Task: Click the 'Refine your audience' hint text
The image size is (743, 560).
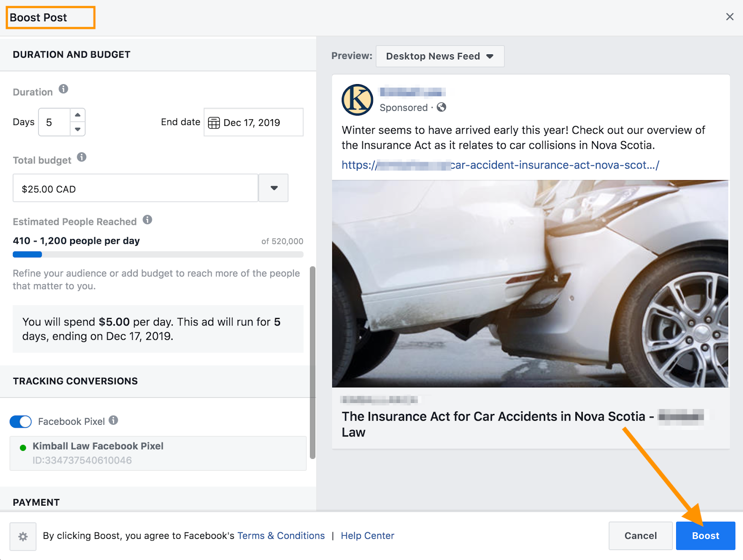Action: [x=156, y=280]
